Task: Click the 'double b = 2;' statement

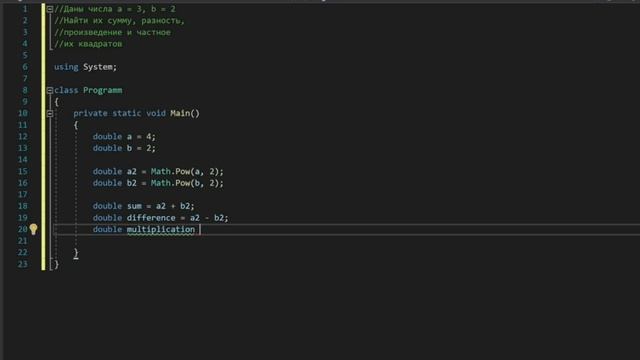Action: pos(124,148)
